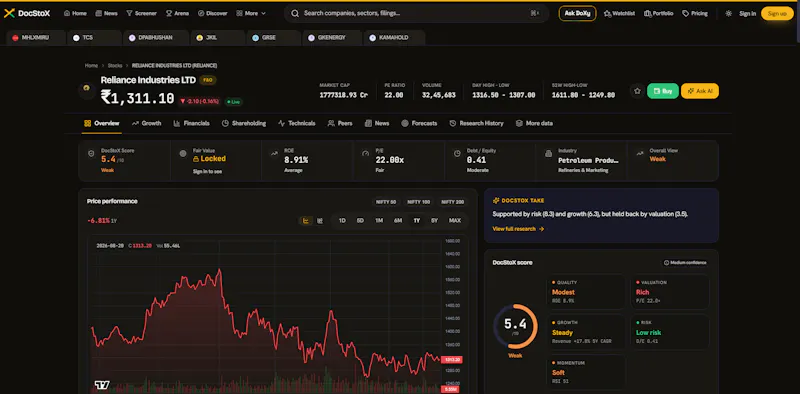Screen dimensions: 800x394
Task: Click the locked Fair Value card
Action: click(x=215, y=161)
